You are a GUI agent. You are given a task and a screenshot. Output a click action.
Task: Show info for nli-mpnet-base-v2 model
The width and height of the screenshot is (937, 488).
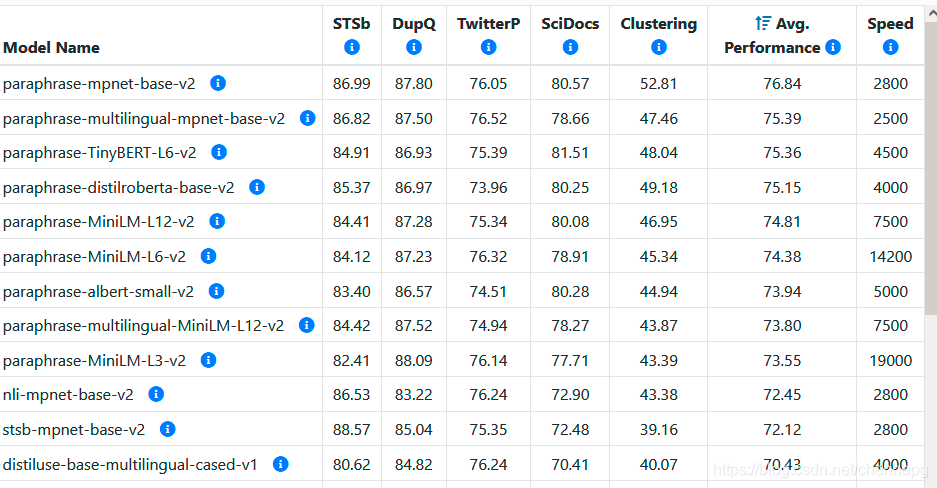(156, 394)
